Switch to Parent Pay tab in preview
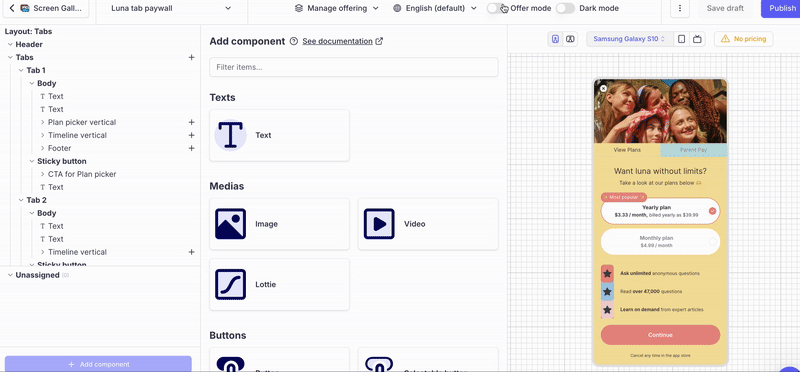This screenshot has width=800, height=372. point(693,150)
